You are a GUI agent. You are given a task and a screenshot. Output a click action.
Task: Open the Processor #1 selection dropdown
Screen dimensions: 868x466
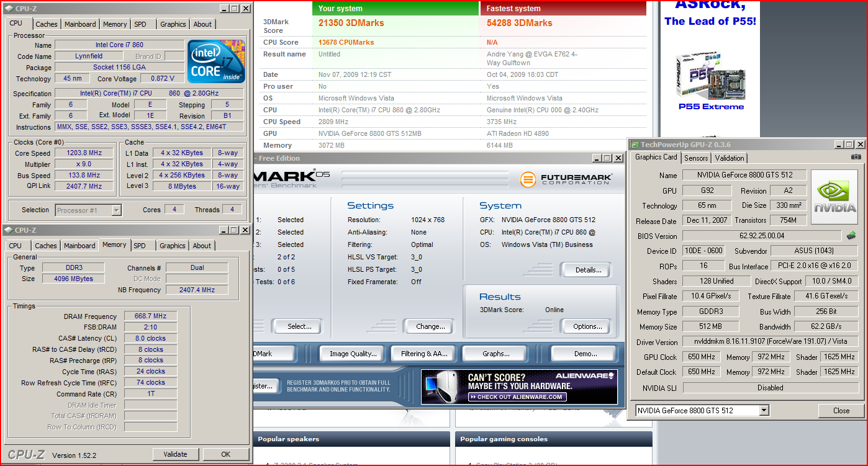(116, 210)
